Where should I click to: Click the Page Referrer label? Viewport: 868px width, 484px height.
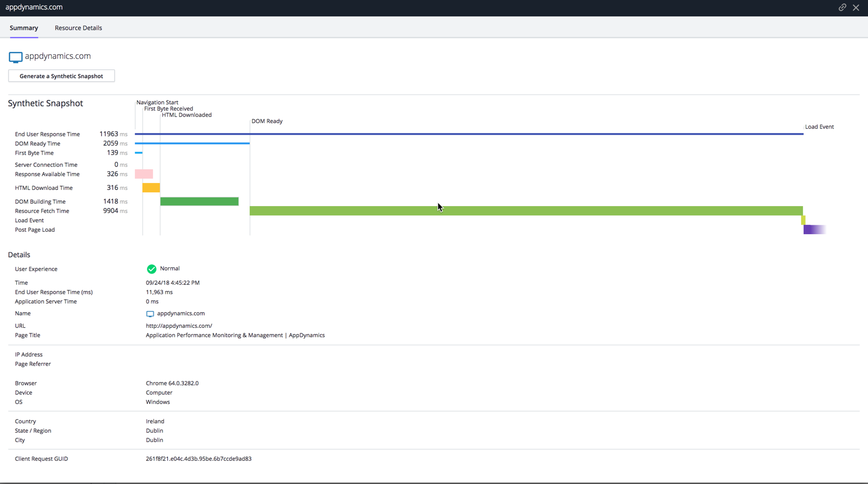pos(33,364)
